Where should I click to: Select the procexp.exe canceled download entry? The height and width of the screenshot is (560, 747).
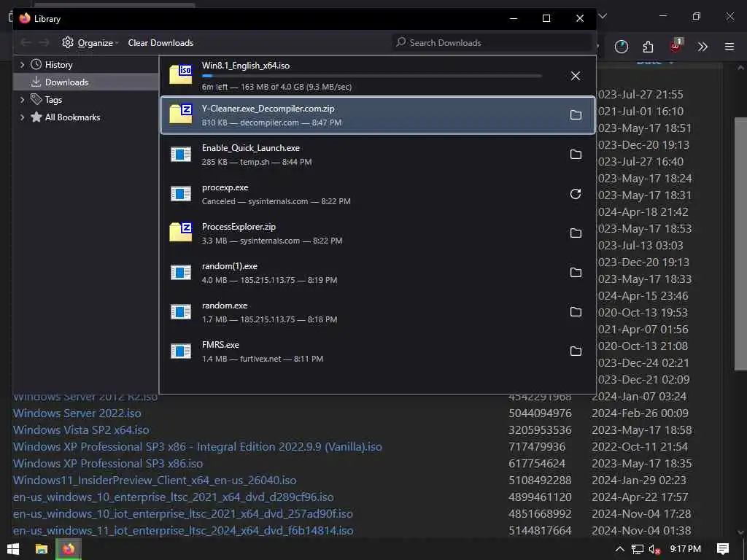click(x=378, y=194)
